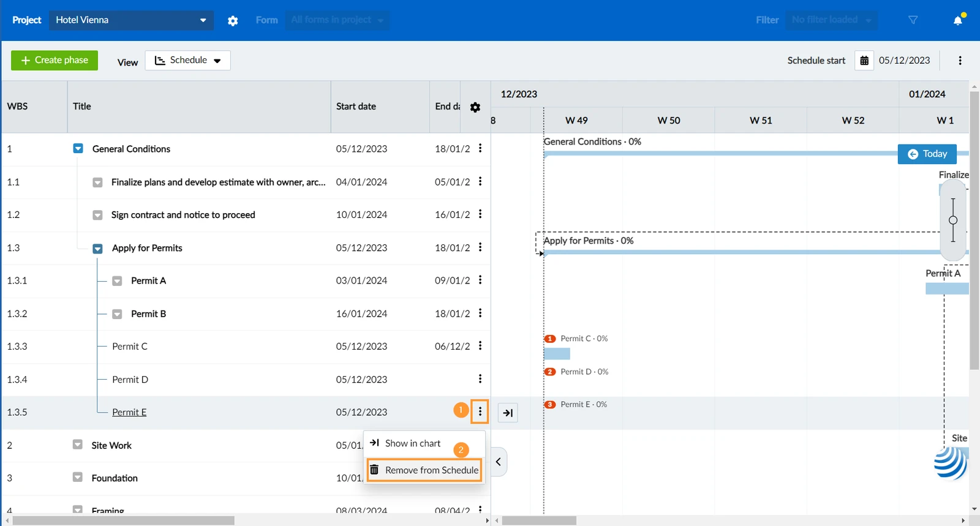The width and height of the screenshot is (980, 526).
Task: Click the vertical zoom slider handle
Action: click(x=953, y=220)
